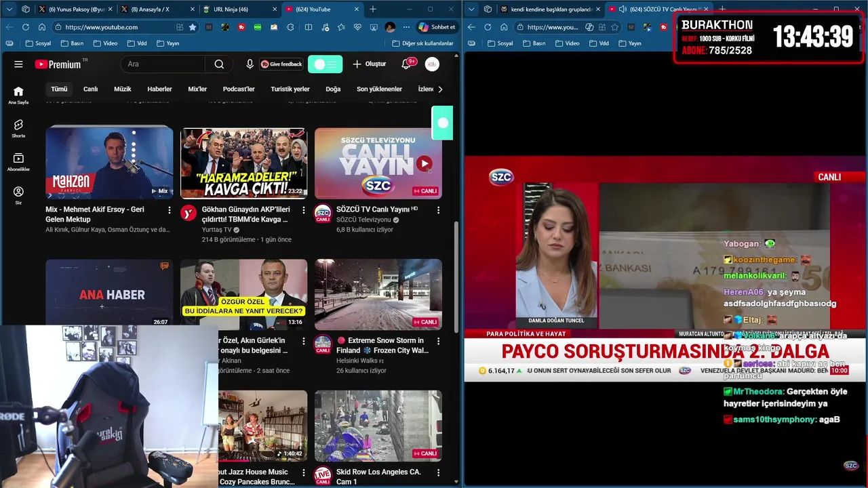
Task: Open Workspaces icon in left browser window
Action: (26, 9)
